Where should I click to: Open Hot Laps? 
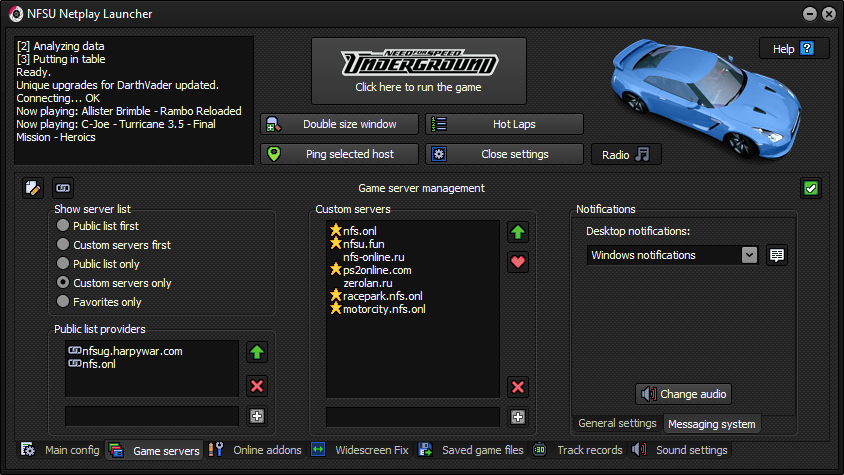[x=504, y=124]
